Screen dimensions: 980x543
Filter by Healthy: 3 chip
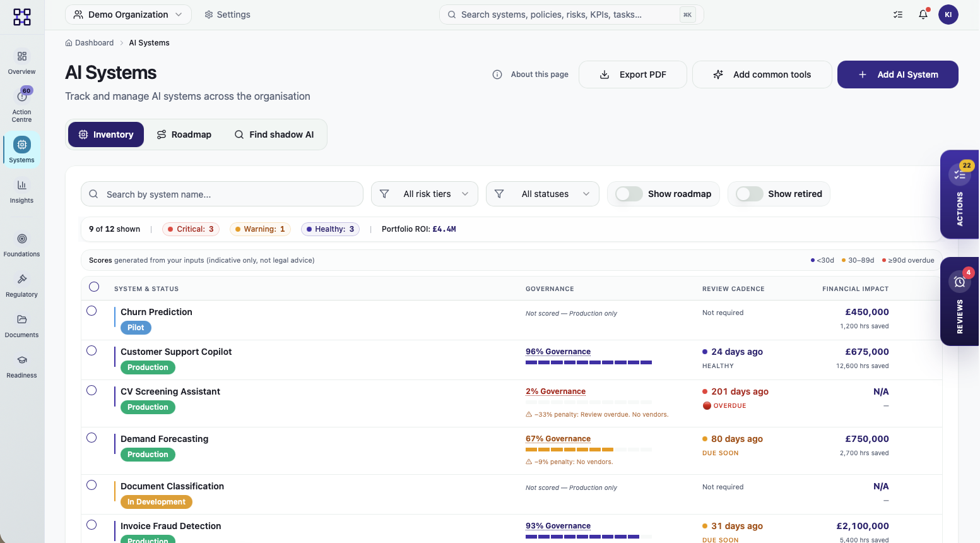coord(330,229)
